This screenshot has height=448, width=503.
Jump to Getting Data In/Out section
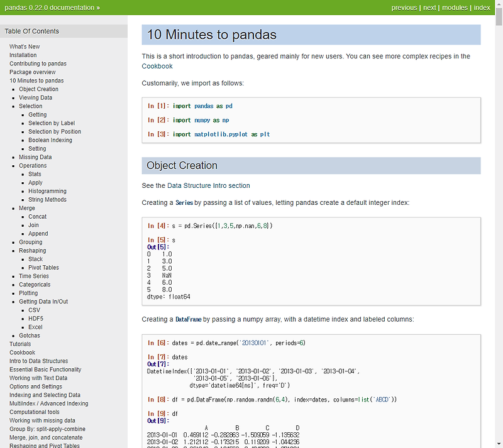tap(43, 302)
